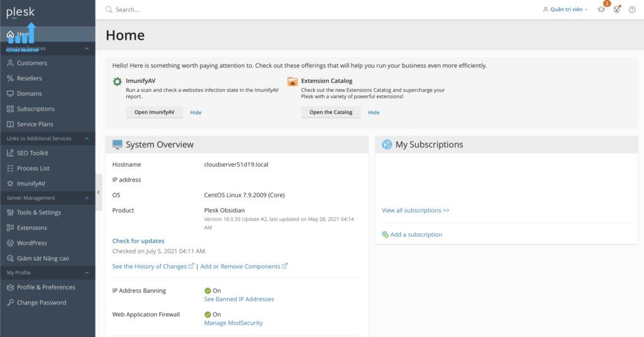Screen dimensions: 644x337
Task: Click the Check for updates link
Action: 138,241
